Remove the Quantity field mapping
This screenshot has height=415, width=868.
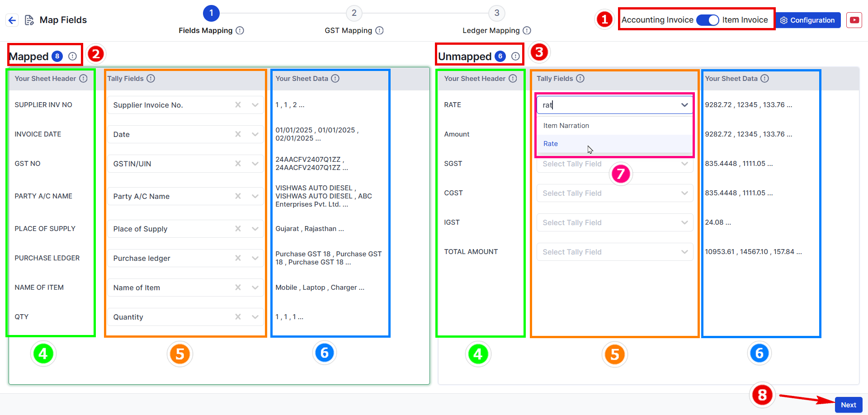point(238,317)
